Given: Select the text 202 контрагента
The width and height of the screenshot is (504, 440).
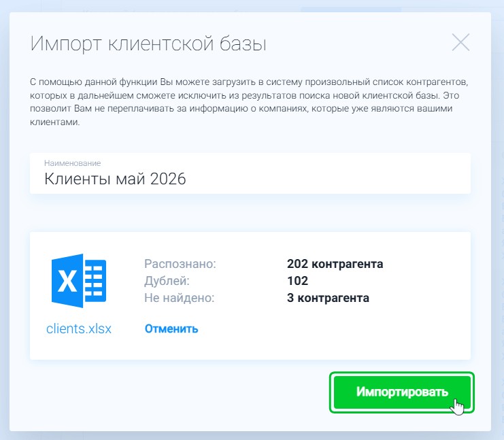Looking at the screenshot, I should point(335,264).
